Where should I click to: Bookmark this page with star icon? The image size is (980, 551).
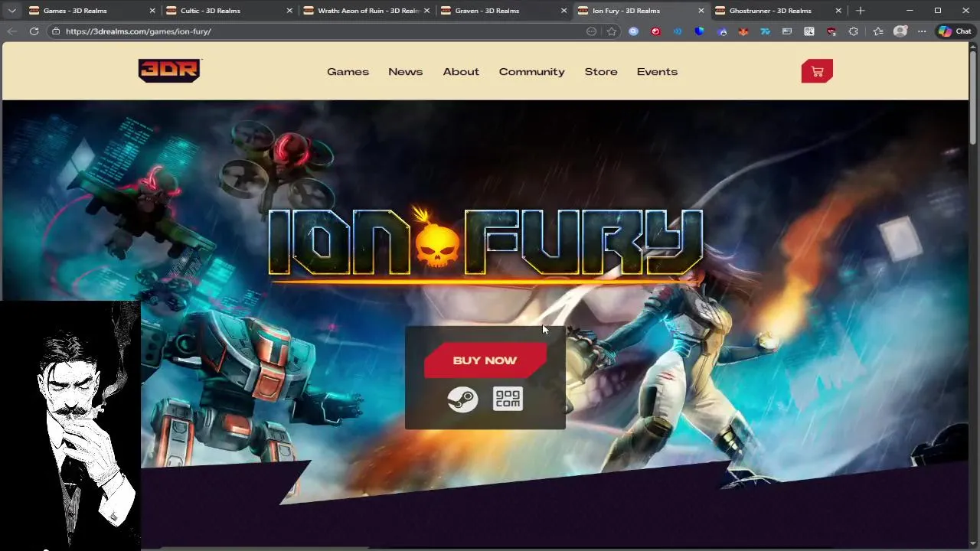pyautogui.click(x=612, y=31)
